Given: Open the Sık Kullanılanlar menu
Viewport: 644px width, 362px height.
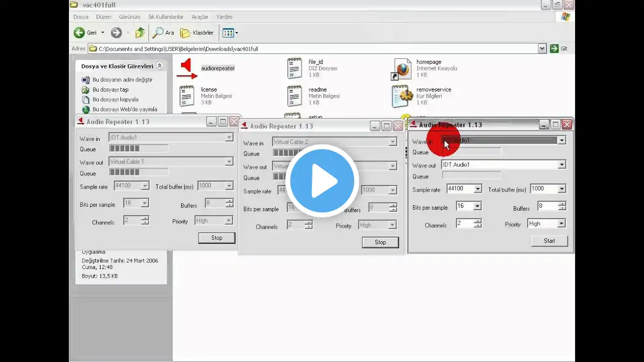Looking at the screenshot, I should (166, 17).
